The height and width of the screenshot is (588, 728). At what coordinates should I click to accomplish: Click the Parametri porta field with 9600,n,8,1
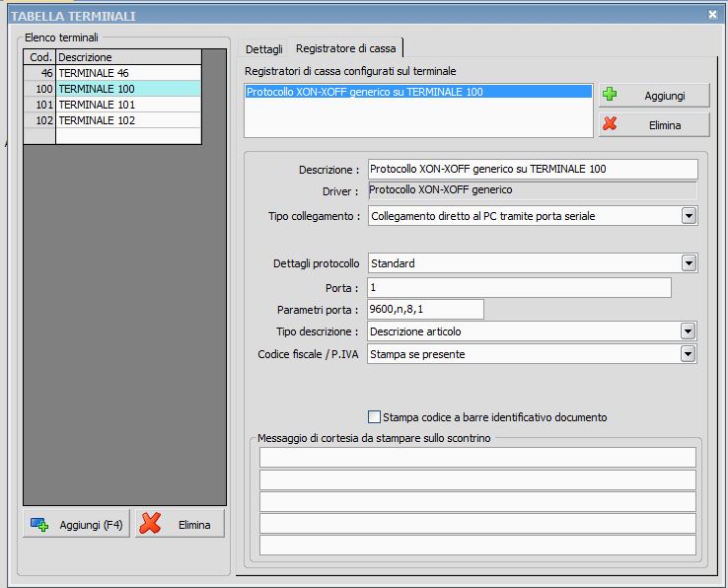(x=425, y=310)
